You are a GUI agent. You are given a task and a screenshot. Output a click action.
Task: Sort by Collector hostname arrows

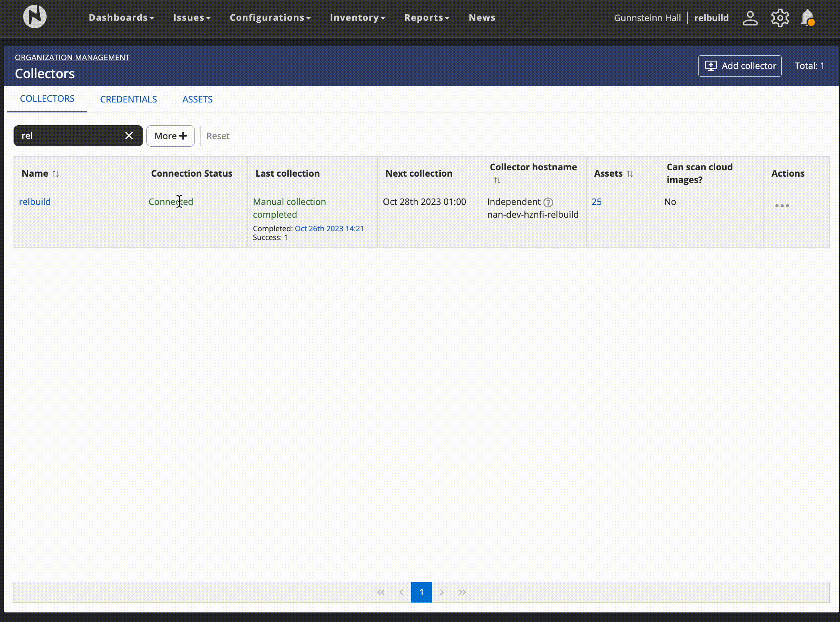tap(497, 180)
